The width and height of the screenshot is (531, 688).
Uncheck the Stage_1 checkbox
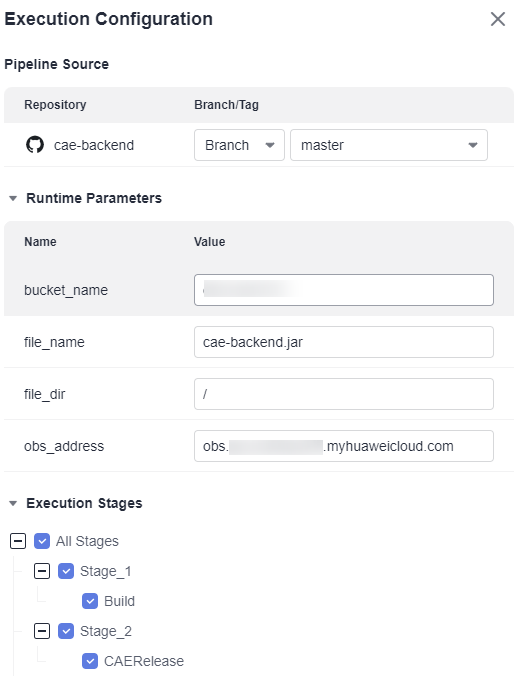point(66,571)
